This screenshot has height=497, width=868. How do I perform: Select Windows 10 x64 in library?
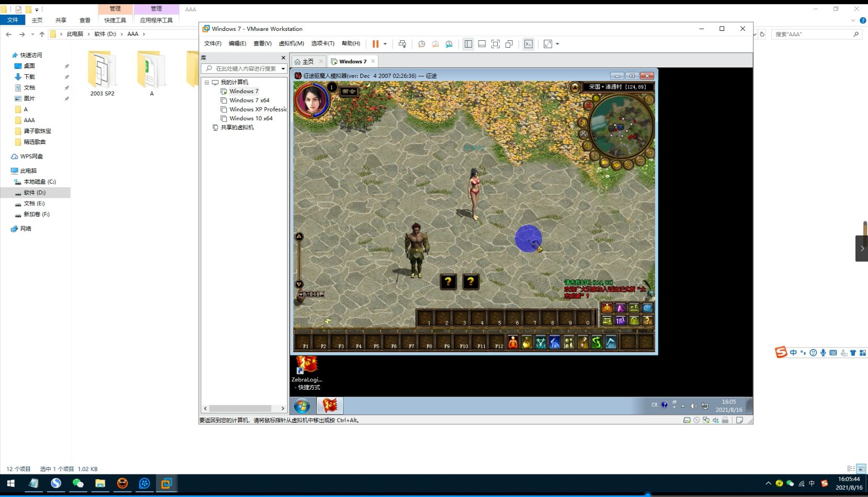pyautogui.click(x=251, y=118)
